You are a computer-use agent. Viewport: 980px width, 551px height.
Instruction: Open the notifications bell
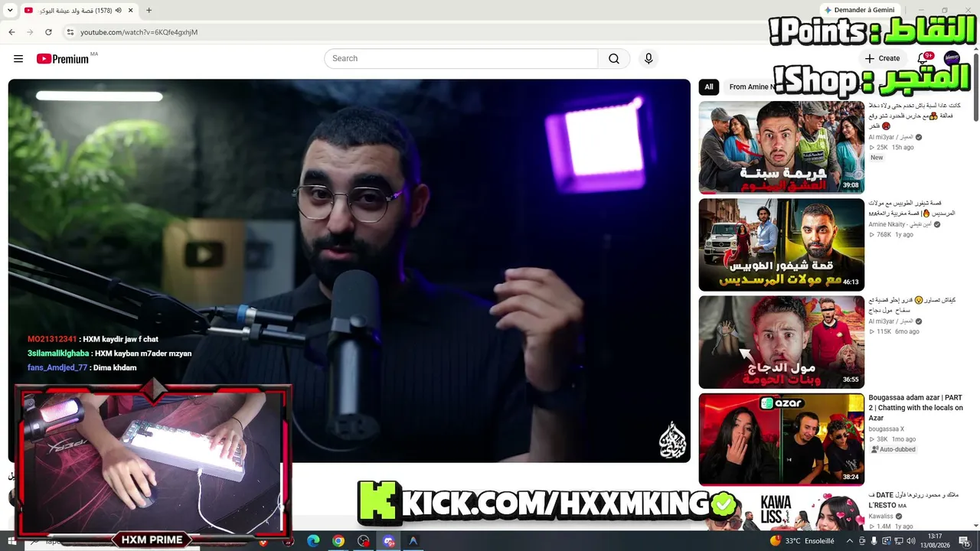click(923, 59)
